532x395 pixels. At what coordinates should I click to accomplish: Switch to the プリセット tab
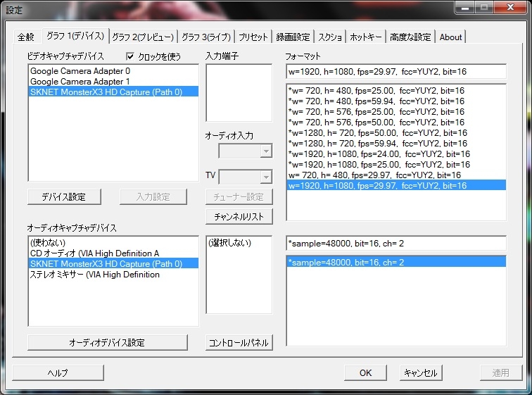point(253,37)
